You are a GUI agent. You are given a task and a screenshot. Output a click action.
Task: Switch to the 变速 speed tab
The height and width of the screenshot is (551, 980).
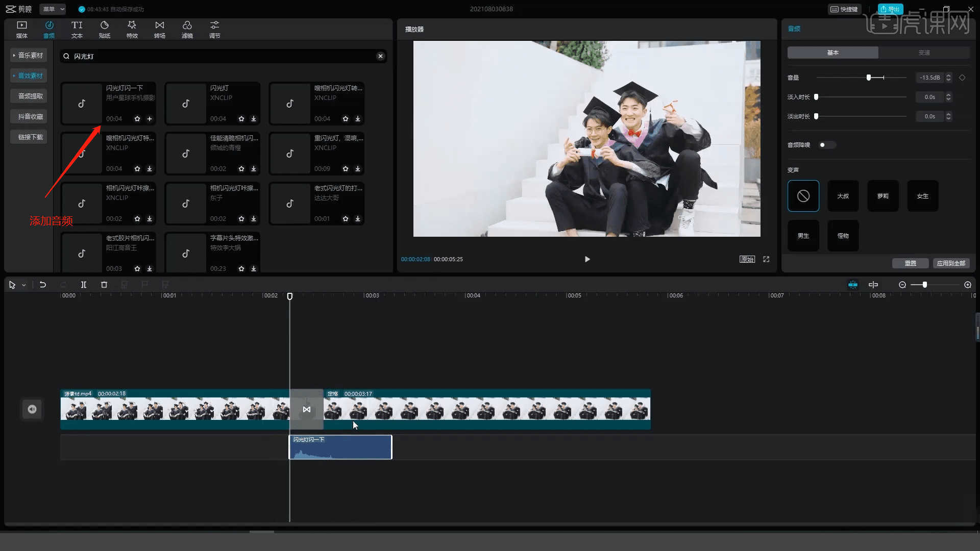(x=924, y=53)
